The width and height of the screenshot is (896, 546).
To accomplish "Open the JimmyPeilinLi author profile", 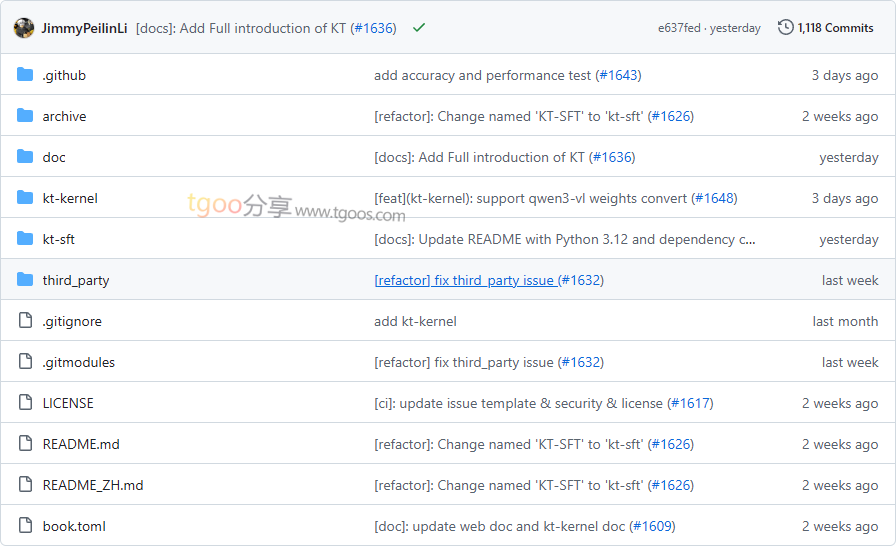I will point(84,28).
